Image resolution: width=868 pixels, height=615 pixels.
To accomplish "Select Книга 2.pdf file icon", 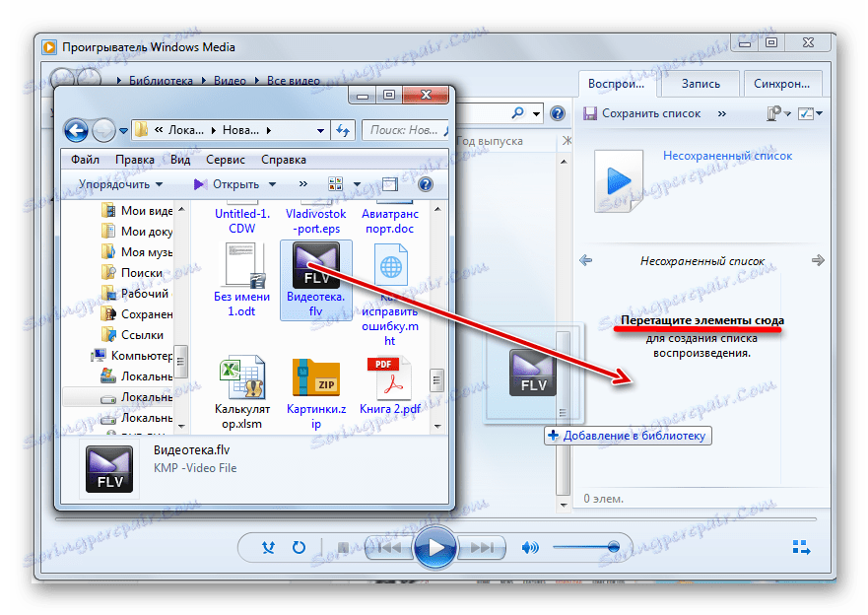I will (390, 378).
